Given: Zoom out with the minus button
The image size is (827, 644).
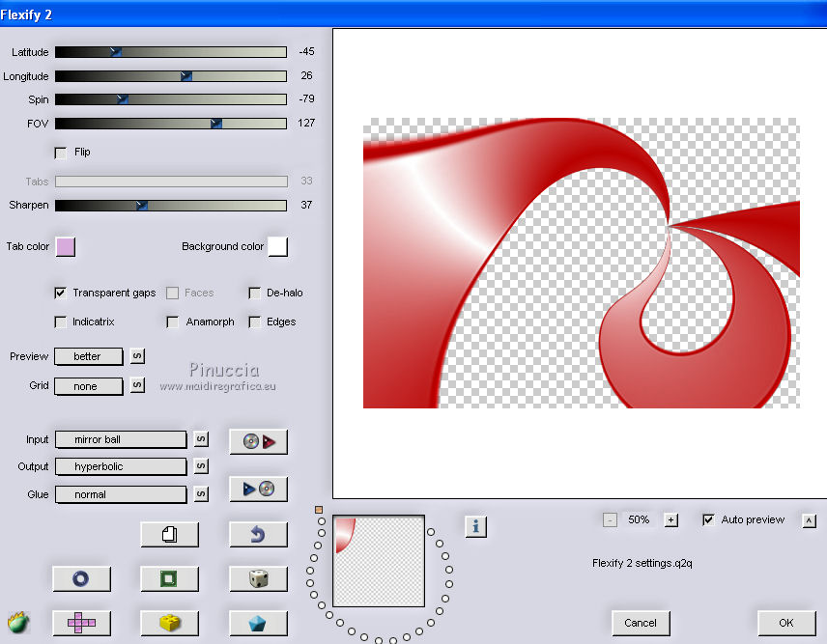Looking at the screenshot, I should coord(610,520).
